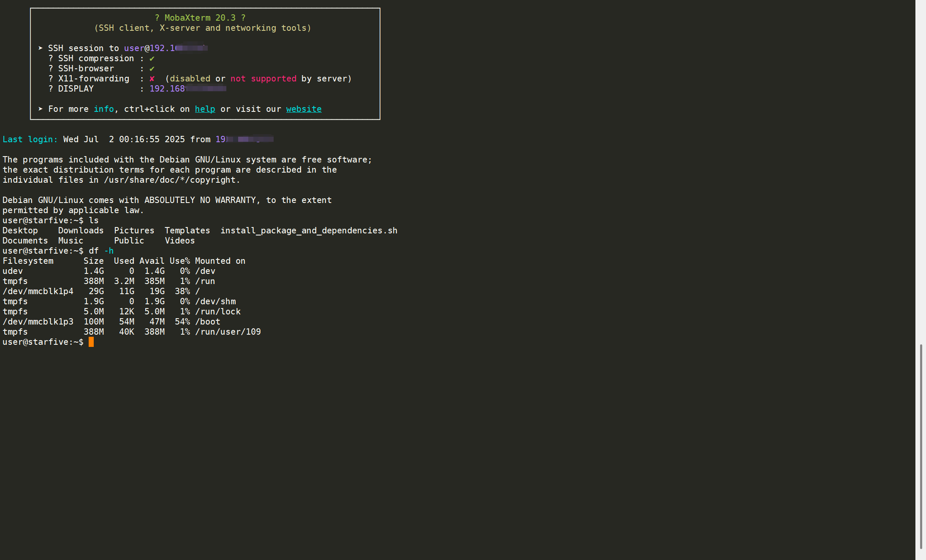Click the /dev/shm mount point

pyautogui.click(x=215, y=301)
